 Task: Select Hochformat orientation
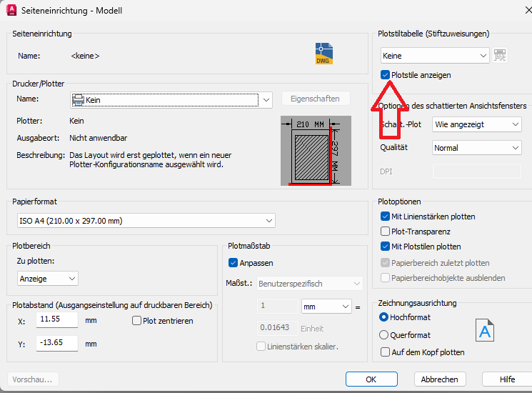pyautogui.click(x=383, y=317)
